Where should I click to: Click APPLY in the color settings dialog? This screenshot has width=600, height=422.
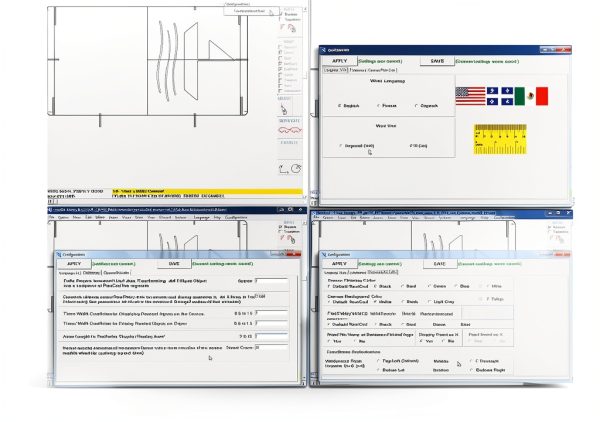click(x=339, y=264)
